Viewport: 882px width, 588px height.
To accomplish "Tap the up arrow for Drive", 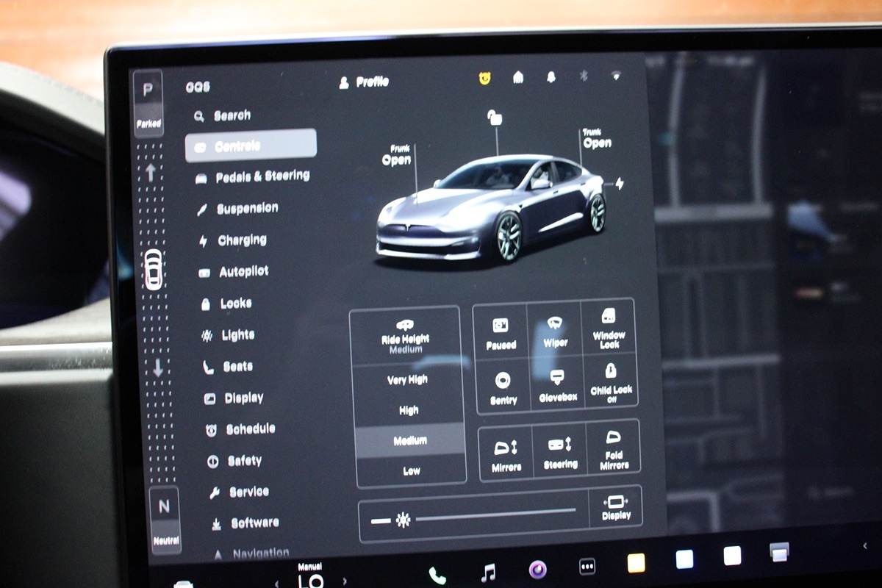I will pyautogui.click(x=151, y=173).
